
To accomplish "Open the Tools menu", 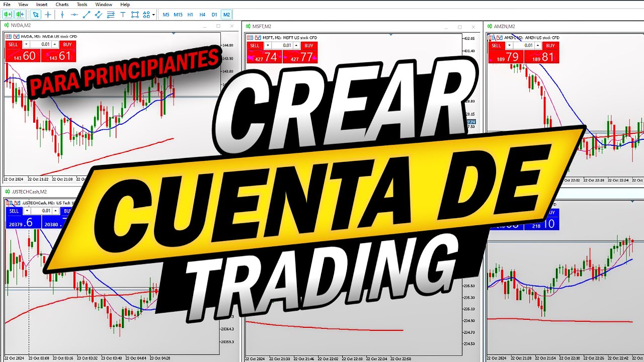I will point(82,5).
